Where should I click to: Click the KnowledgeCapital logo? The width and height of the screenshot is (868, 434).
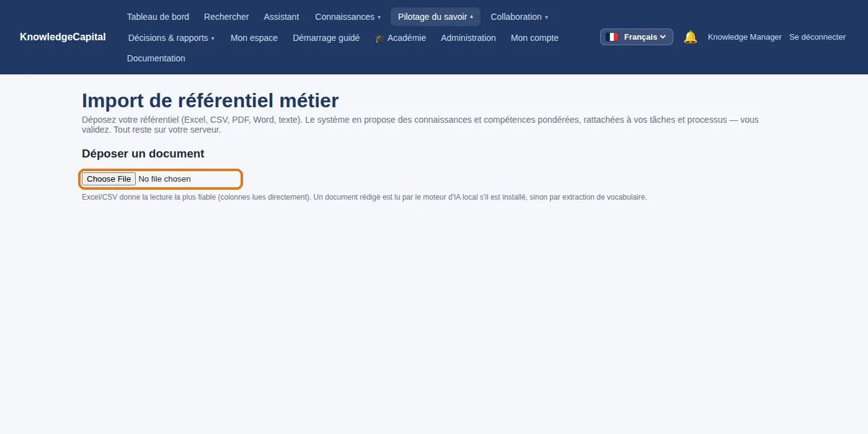[63, 37]
